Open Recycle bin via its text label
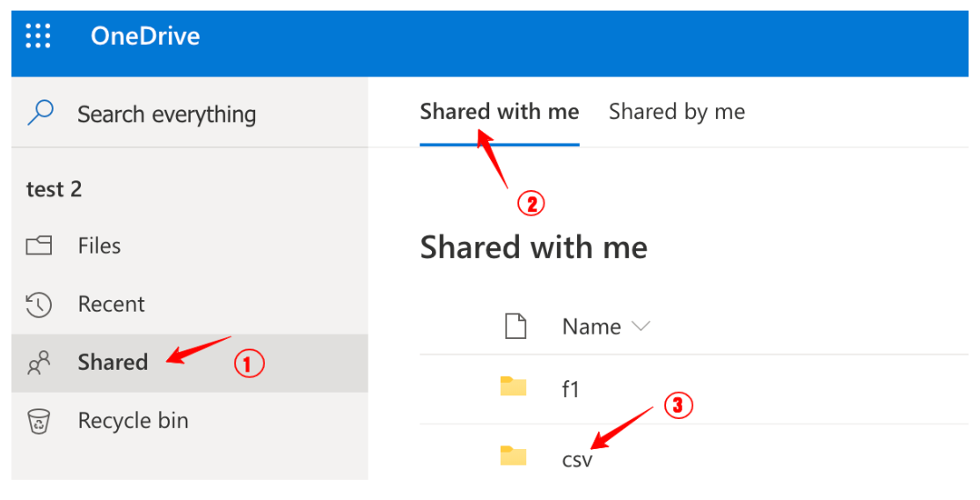This screenshot has height=500, width=980. pos(133,421)
